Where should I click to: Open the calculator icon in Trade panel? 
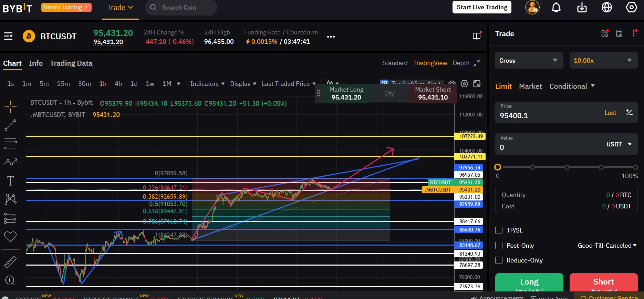pos(619,33)
